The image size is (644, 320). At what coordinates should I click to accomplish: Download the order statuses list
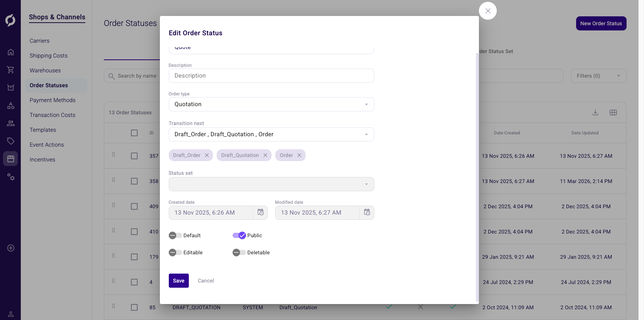[x=595, y=112]
